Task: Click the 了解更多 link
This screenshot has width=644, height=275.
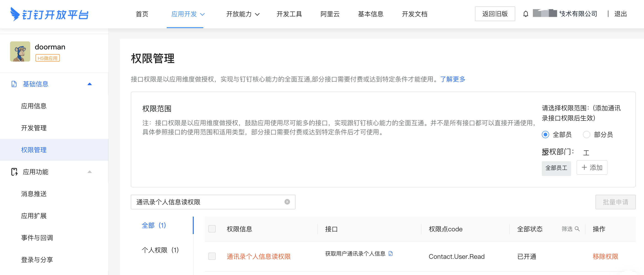Action: coord(453,79)
